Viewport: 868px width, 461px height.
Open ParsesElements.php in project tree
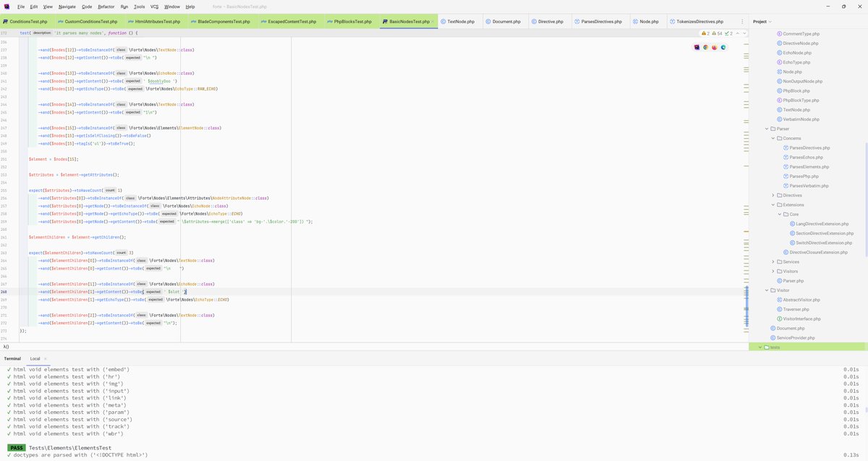tap(809, 166)
